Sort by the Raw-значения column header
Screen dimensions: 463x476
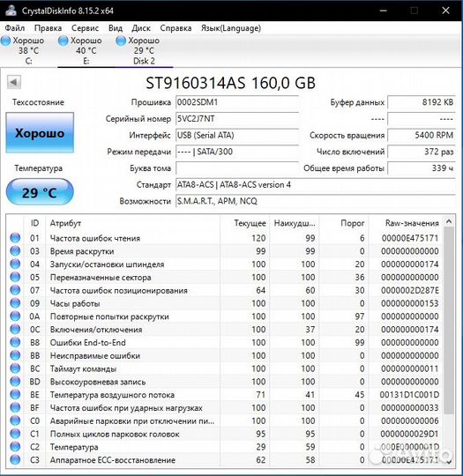coord(406,223)
